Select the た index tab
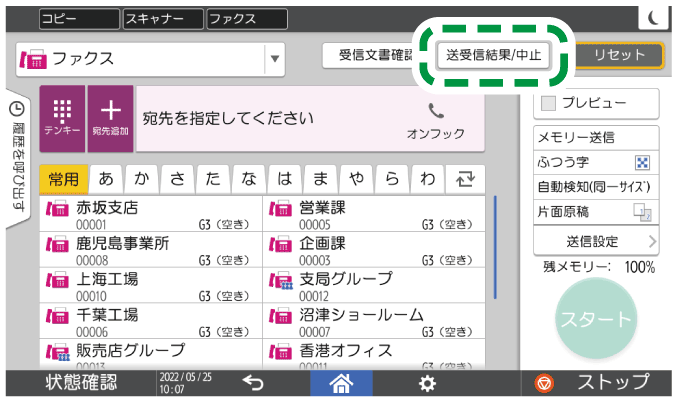 coord(213,179)
